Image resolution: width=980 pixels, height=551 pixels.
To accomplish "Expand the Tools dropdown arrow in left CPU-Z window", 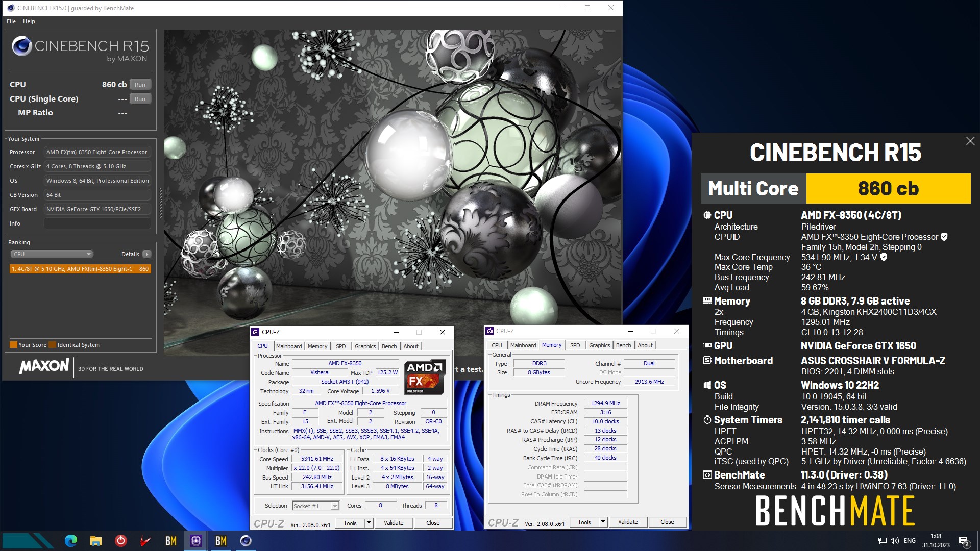I will pyautogui.click(x=369, y=523).
